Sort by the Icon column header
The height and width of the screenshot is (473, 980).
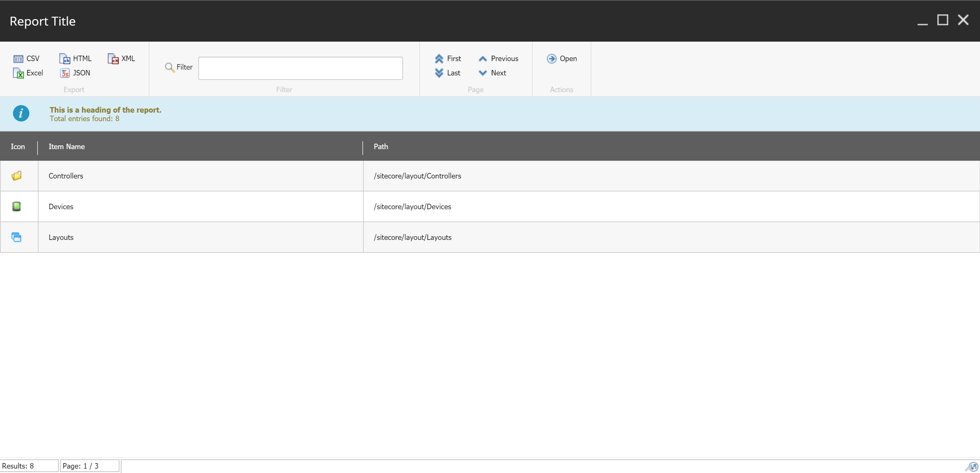18,146
